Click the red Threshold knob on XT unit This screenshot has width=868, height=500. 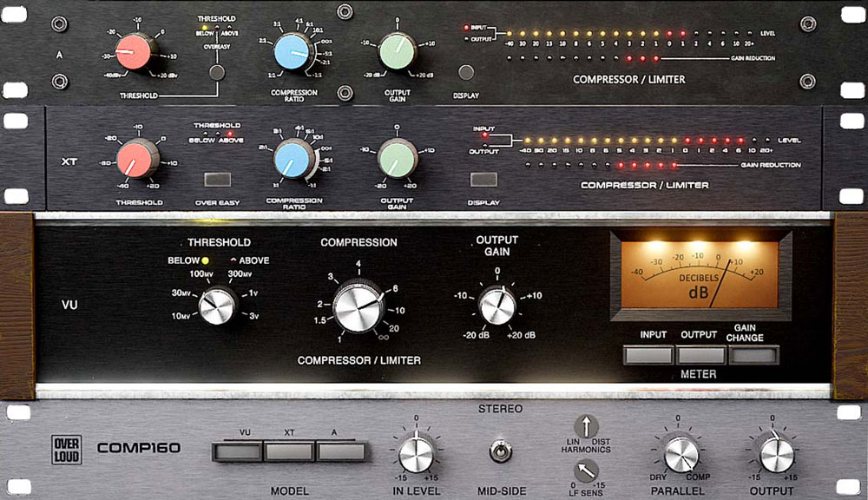tap(137, 160)
